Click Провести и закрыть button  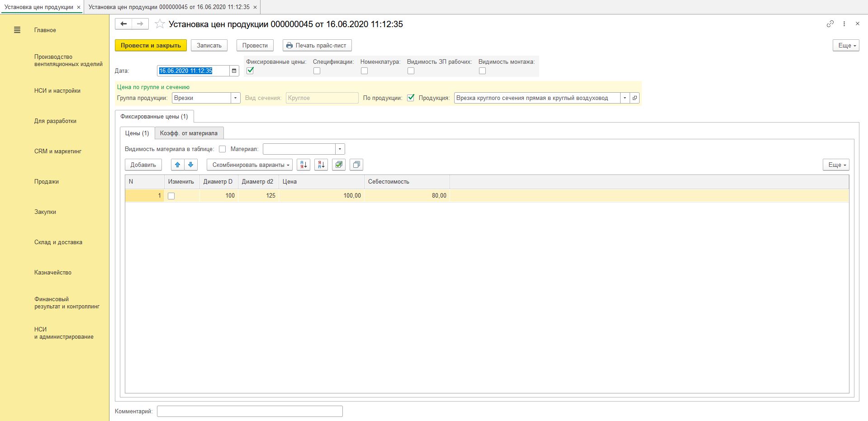(x=151, y=46)
